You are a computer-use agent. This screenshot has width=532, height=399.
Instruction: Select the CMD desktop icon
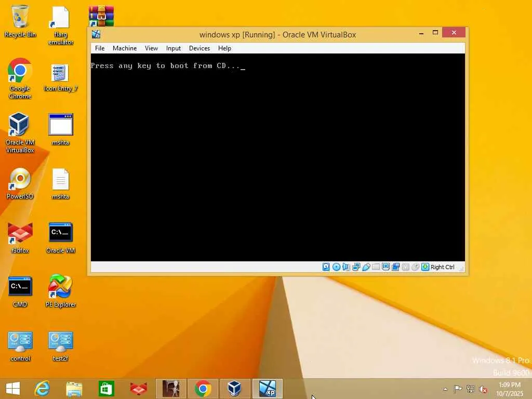click(20, 292)
